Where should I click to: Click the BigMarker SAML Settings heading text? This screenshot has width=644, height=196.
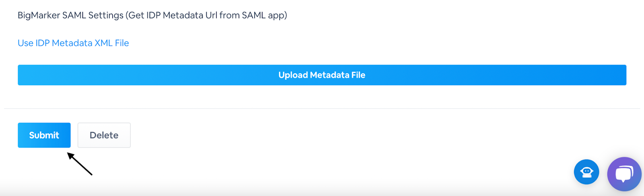click(152, 15)
